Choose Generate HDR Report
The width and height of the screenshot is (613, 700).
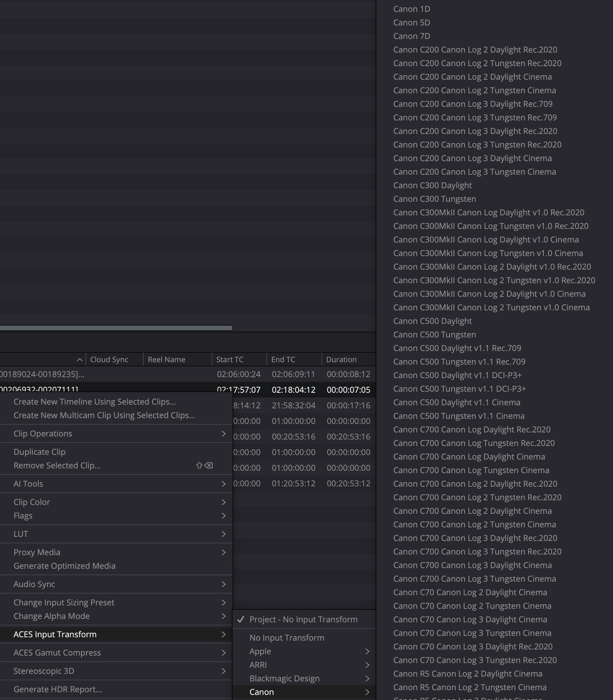pos(116,689)
